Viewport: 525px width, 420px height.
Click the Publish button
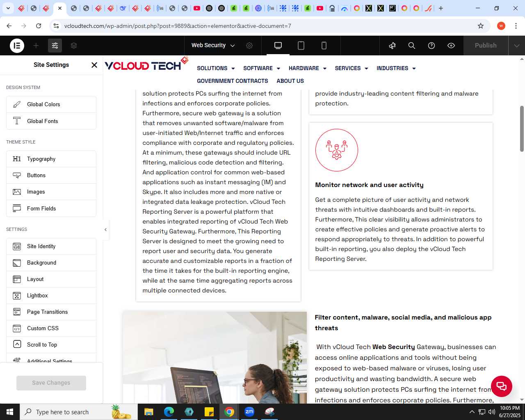point(486,46)
